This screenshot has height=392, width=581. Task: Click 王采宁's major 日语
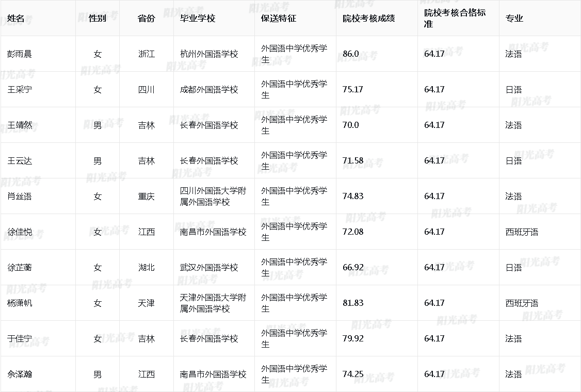(x=513, y=89)
